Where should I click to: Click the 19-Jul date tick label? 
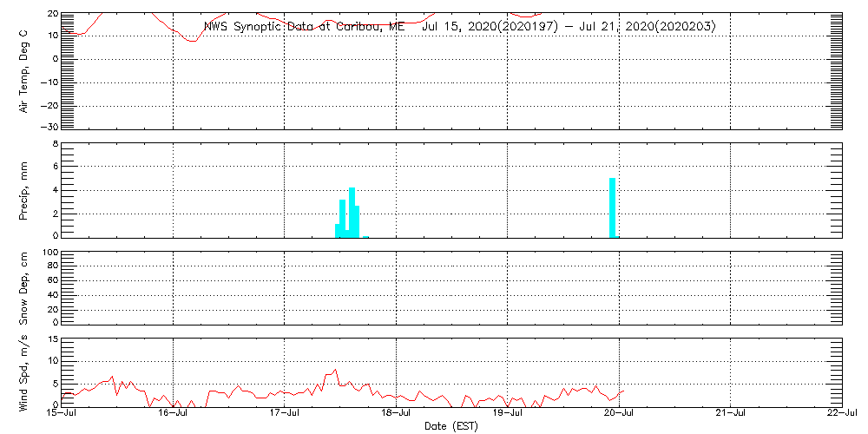point(508,413)
